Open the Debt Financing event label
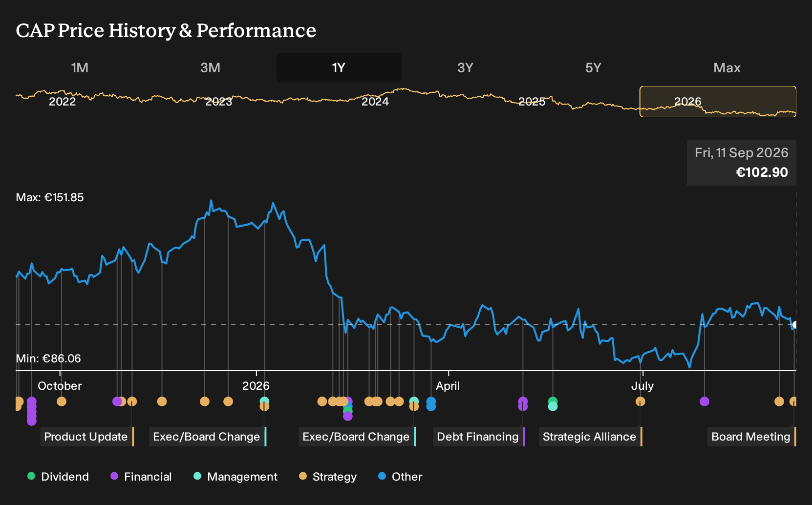Screen dimensions: 812x505 pos(479,437)
